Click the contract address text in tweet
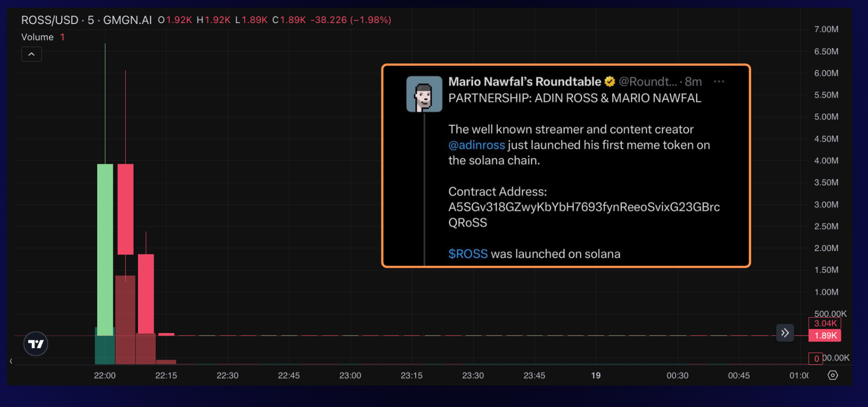The image size is (868, 407). [x=584, y=215]
